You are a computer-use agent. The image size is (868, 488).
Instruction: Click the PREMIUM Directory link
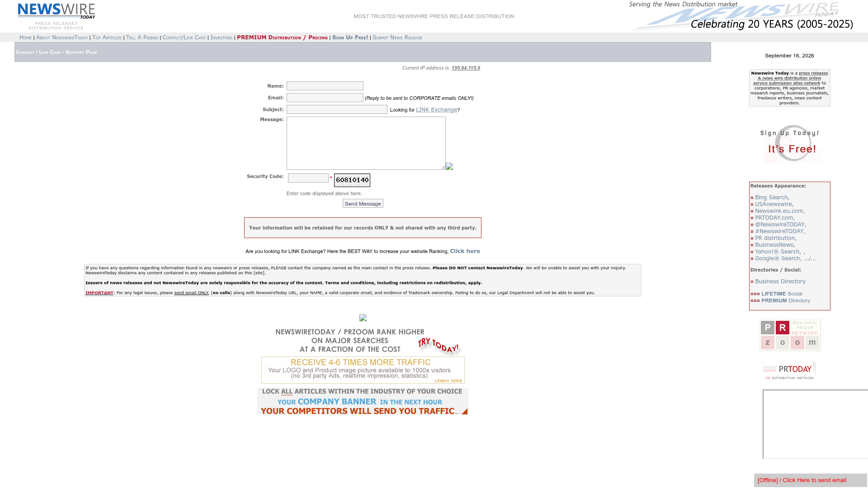click(786, 300)
